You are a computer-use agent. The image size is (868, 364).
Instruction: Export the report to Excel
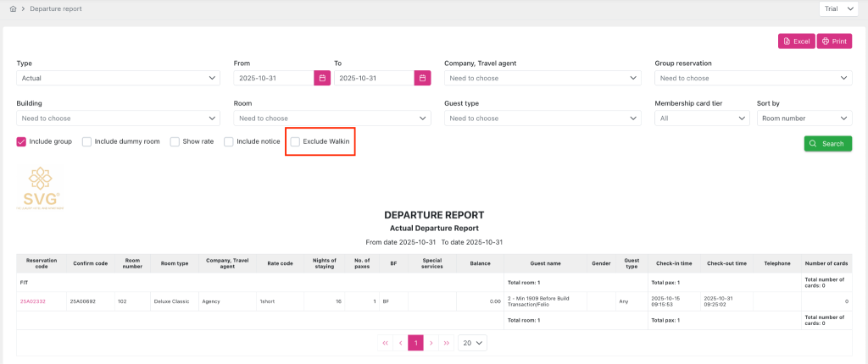(x=796, y=41)
